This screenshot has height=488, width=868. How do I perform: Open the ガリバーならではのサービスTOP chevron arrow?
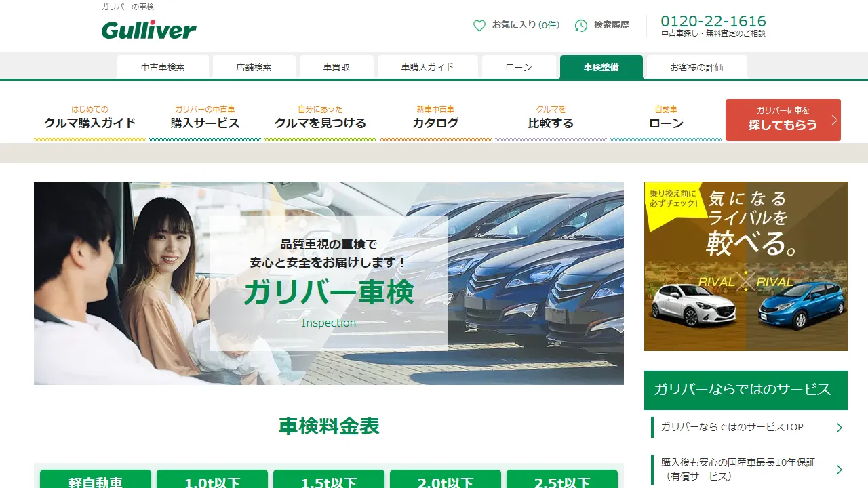pyautogui.click(x=840, y=427)
